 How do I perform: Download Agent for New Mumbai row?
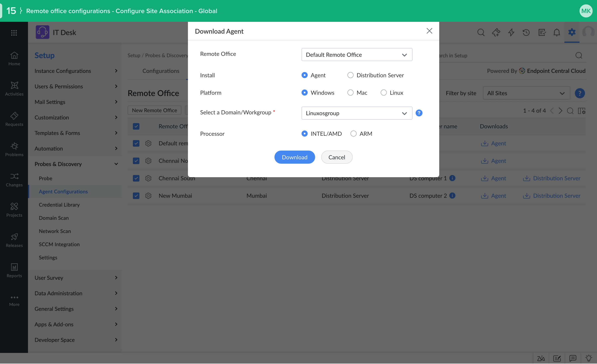pos(493,196)
